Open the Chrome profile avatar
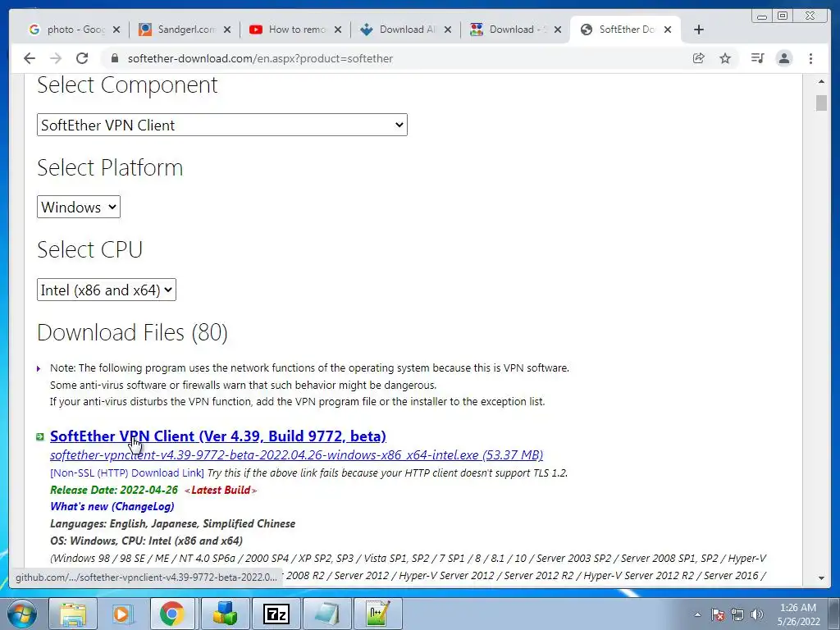The width and height of the screenshot is (840, 630). tap(784, 58)
